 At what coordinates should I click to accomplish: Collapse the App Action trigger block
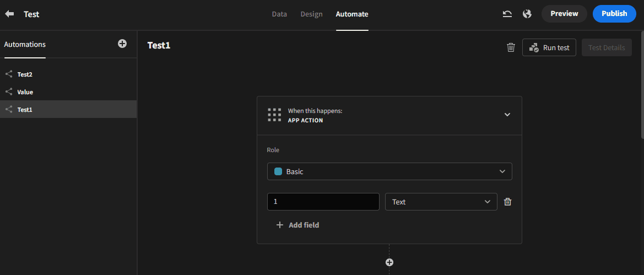[x=507, y=115]
